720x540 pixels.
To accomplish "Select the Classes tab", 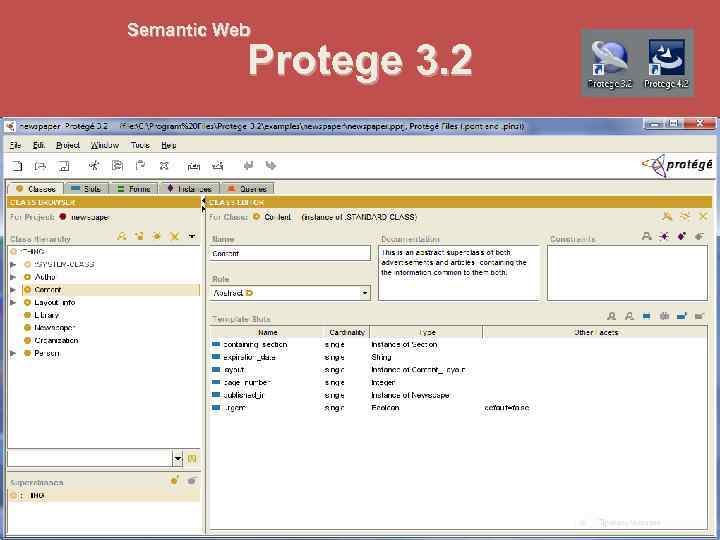I will point(35,189).
